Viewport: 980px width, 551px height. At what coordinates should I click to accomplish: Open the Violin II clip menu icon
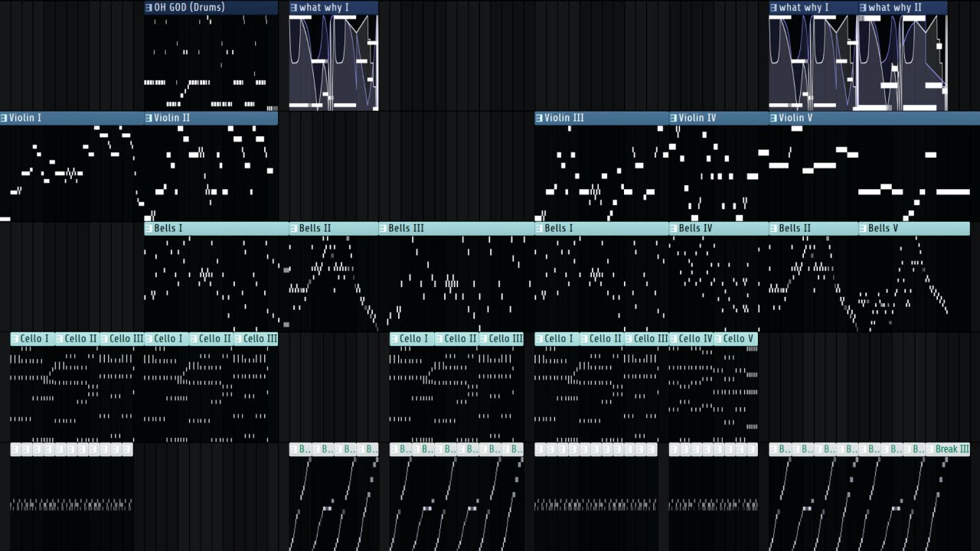point(149,118)
